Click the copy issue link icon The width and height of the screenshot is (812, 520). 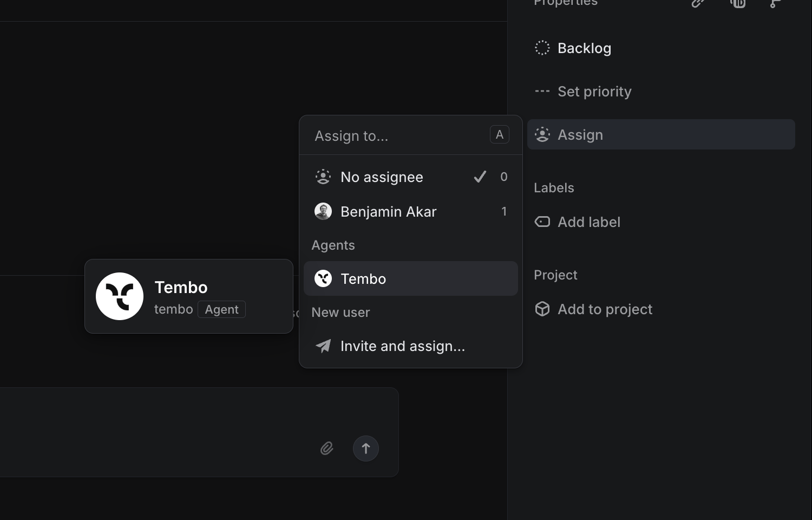[697, 4]
